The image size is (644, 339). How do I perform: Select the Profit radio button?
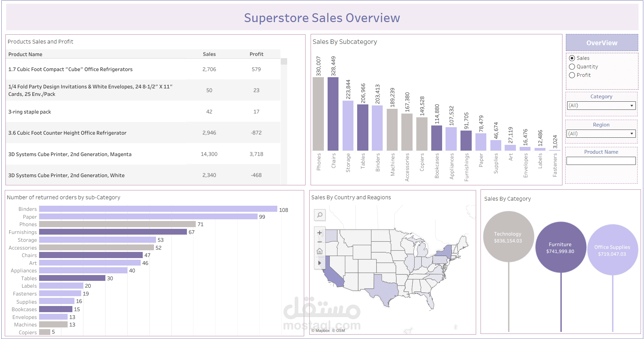tap(572, 75)
